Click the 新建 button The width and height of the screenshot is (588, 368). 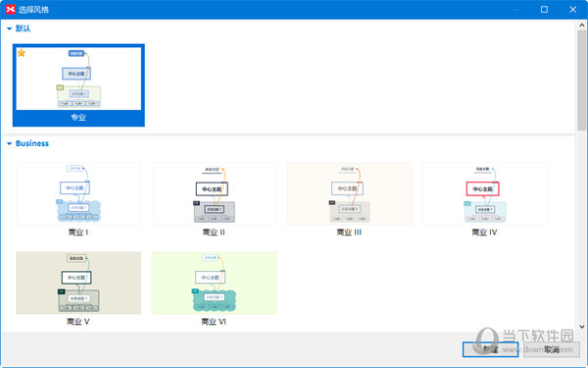pyautogui.click(x=491, y=349)
